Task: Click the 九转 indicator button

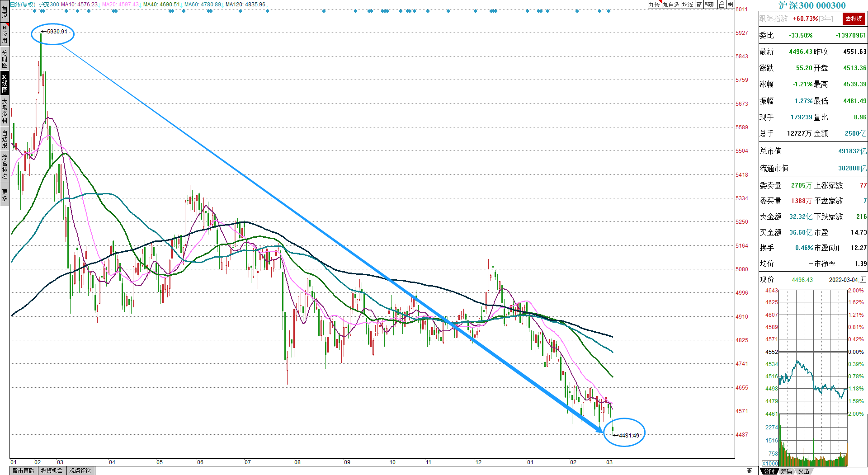Action: pos(654,5)
